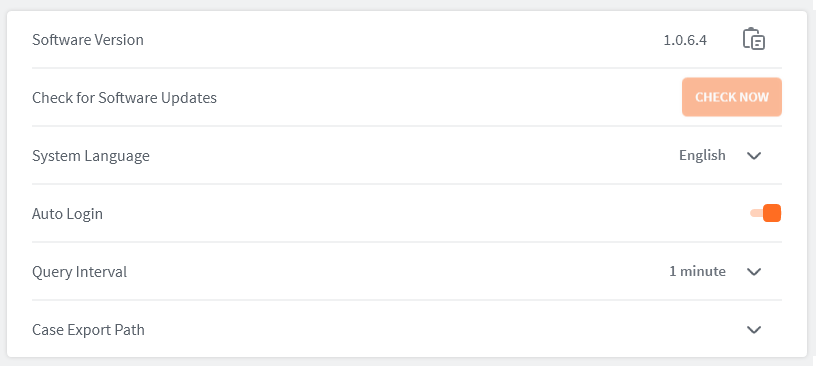Open the 1 minute interval value
816x366 pixels.
pyautogui.click(x=697, y=271)
